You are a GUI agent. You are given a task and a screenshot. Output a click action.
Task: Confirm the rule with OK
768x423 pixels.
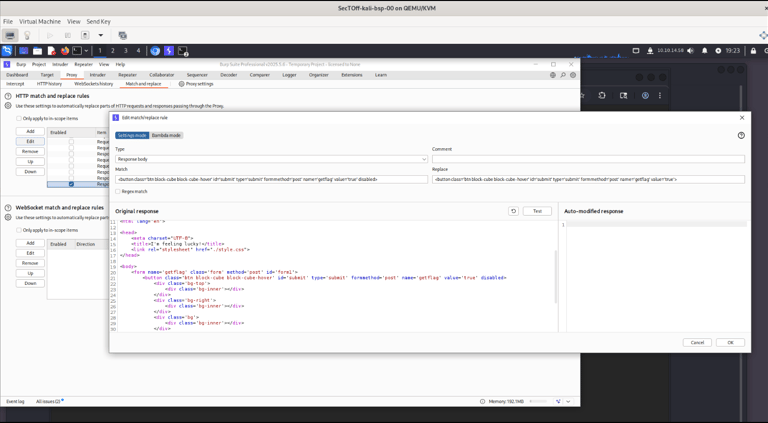730,342
